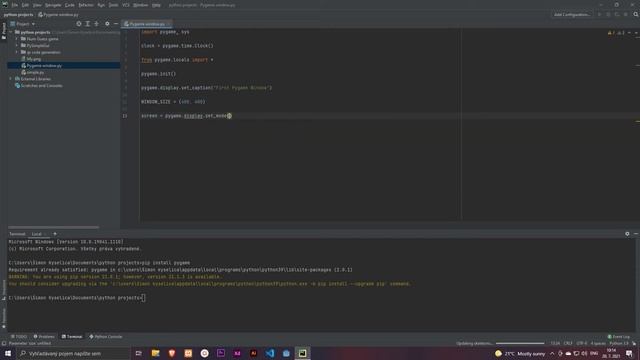This screenshot has height=360, width=640.
Task: Expand External Libraries node
Action: pyautogui.click(x=11, y=79)
